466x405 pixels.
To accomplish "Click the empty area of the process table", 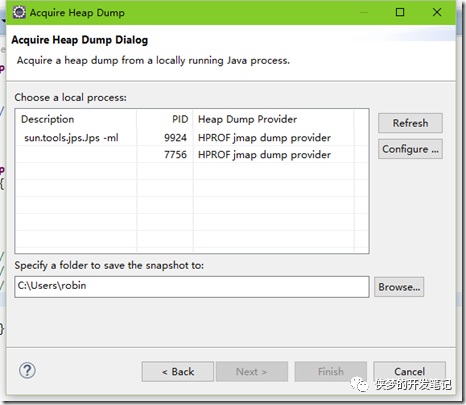I will click(192, 207).
